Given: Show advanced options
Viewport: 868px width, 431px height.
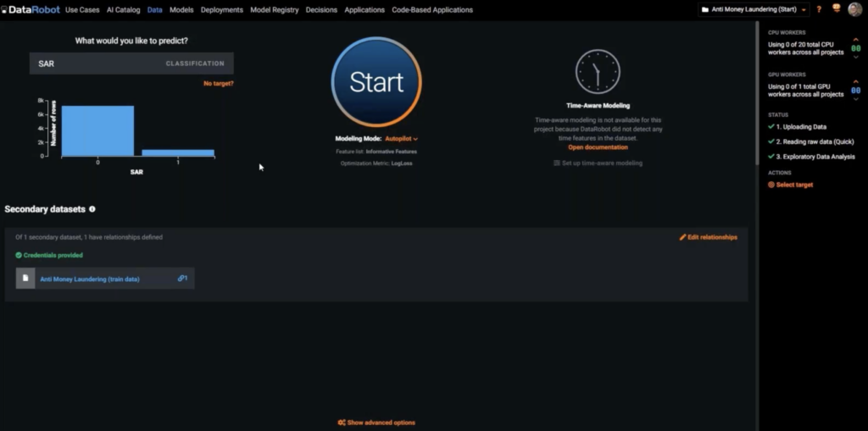Looking at the screenshot, I should tap(376, 423).
